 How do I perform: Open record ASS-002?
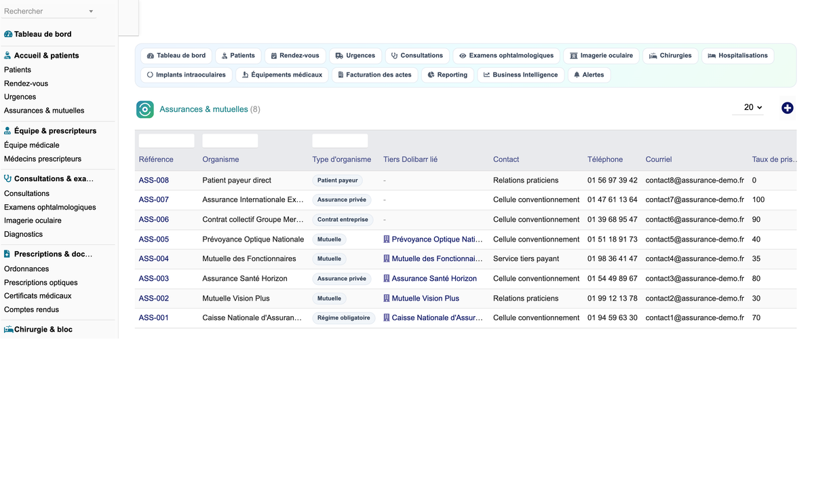coord(154,298)
